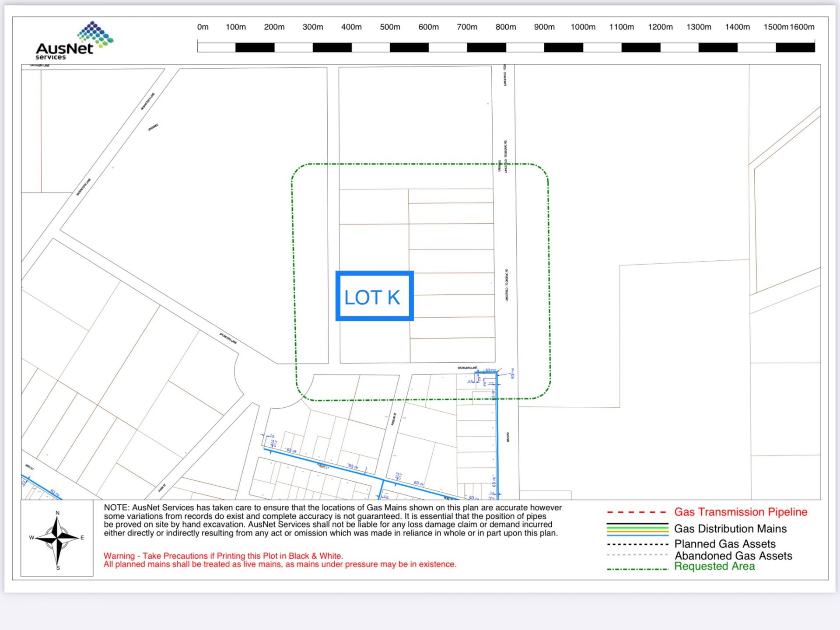Click the '1500m' scale label
This screenshot has height=630, width=840.
click(x=776, y=27)
